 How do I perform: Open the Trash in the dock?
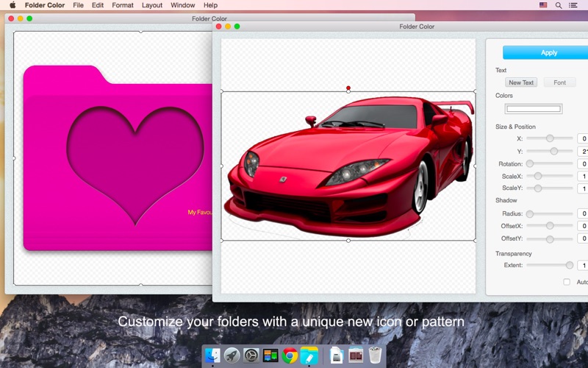coord(375,355)
